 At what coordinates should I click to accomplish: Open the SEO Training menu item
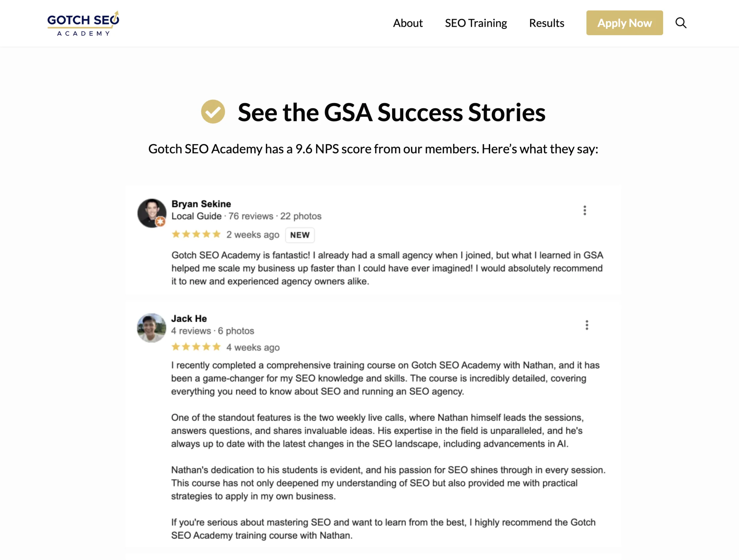pyautogui.click(x=476, y=23)
